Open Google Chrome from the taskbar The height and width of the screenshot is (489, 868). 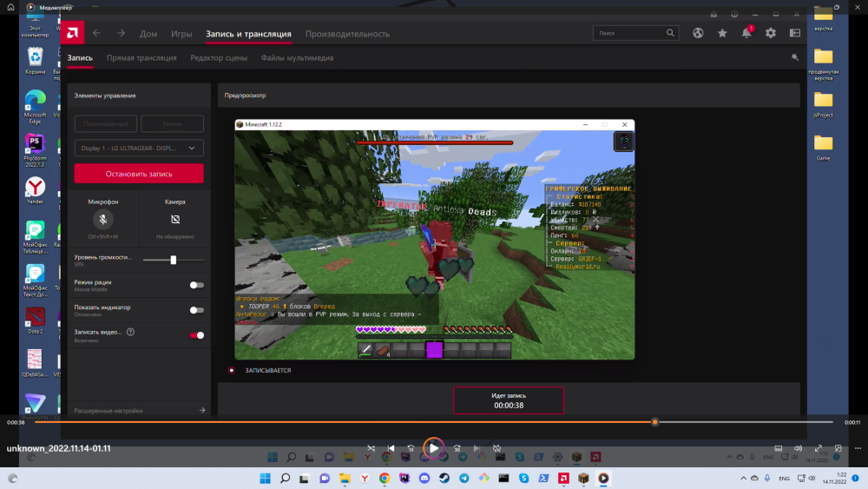click(385, 478)
